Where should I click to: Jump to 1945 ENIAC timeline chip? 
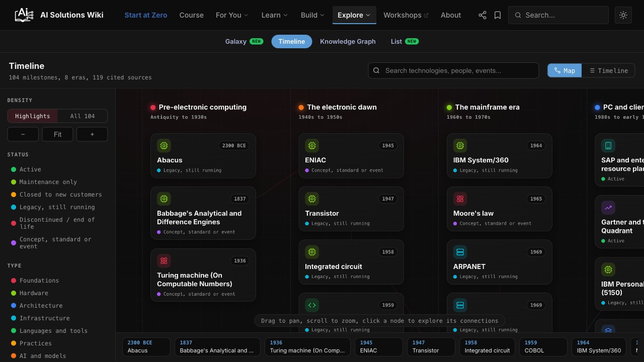379,347
